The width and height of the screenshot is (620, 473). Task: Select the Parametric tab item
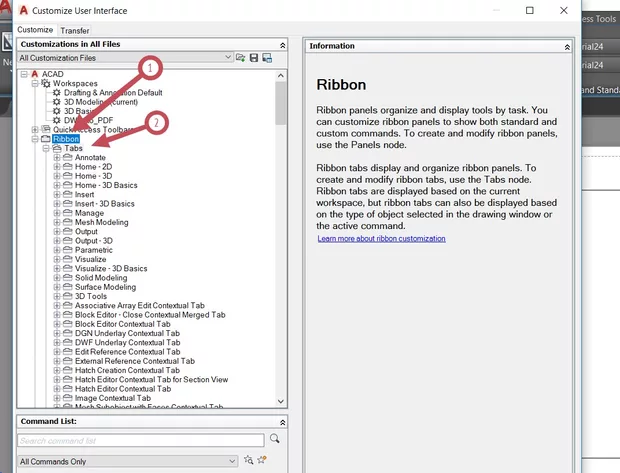click(94, 250)
